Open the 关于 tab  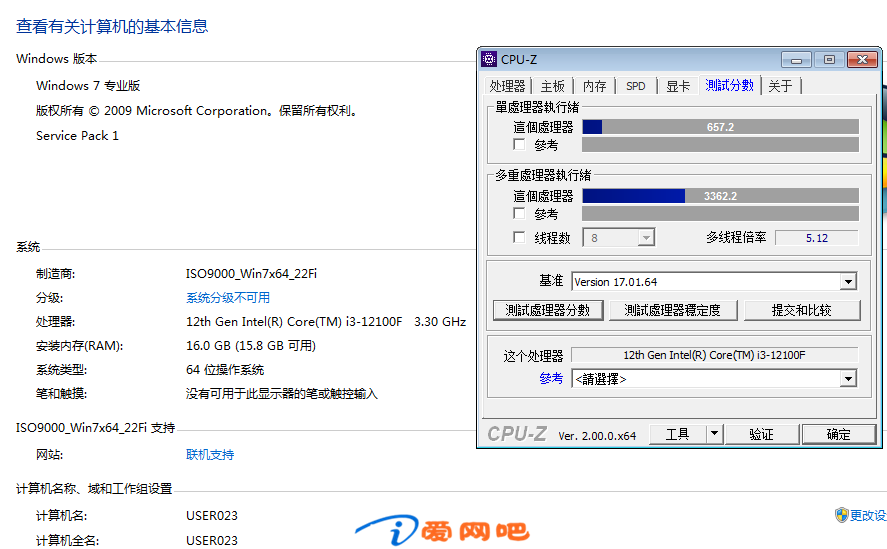[781, 86]
